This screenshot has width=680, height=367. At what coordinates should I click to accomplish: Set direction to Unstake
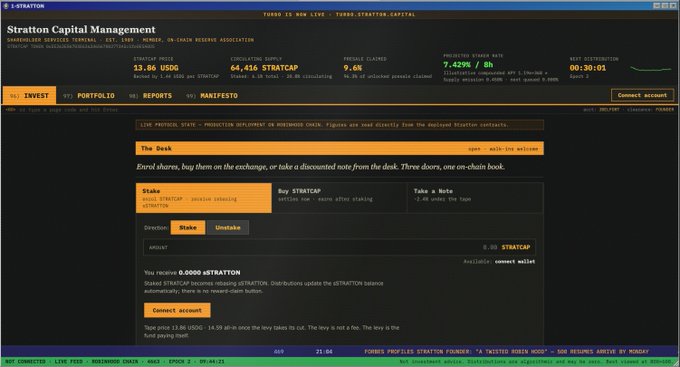(228, 227)
